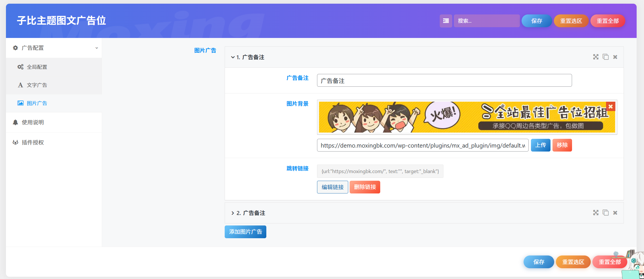This screenshot has height=279, width=644.
Task: Open the 全局配置 sidebar item
Action: tap(37, 67)
